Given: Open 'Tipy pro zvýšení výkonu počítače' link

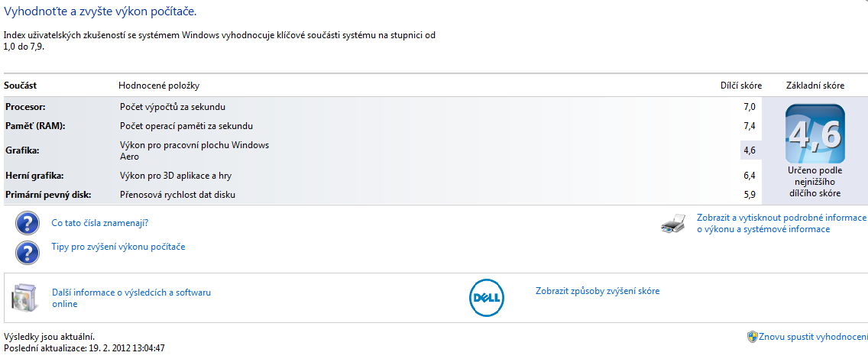Looking at the screenshot, I should pos(118,247).
